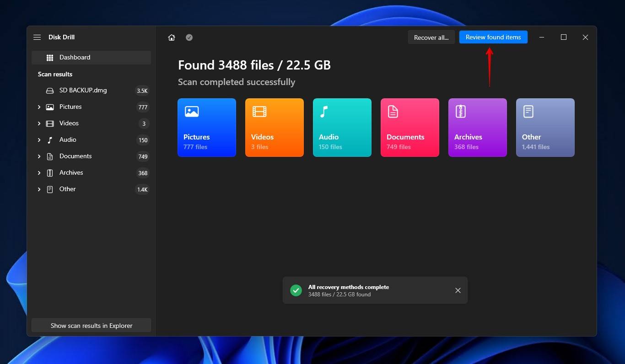Open the Other category tile
This screenshot has height=364, width=625.
pyautogui.click(x=545, y=128)
